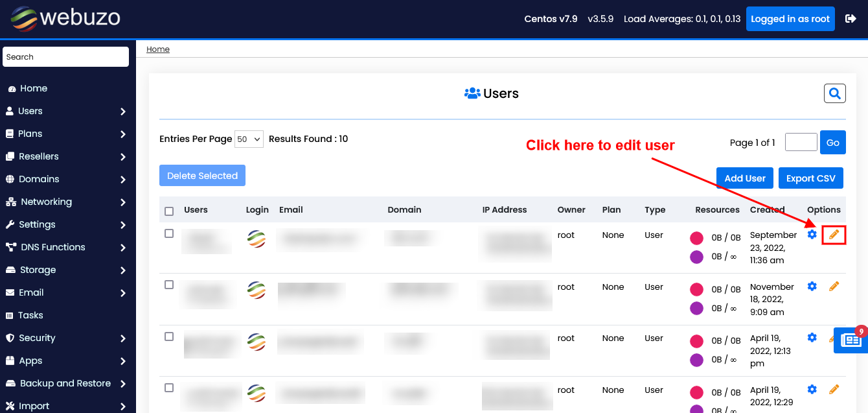Select Tasks in the left sidebar
868x413 pixels.
point(29,315)
